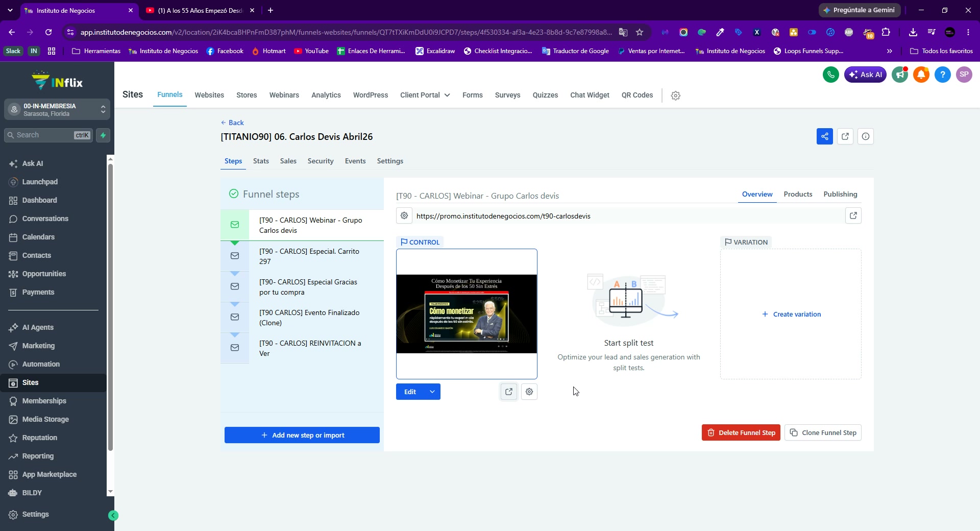This screenshot has height=531, width=980.
Task: Open App Marketplace in the sidebar
Action: tap(50, 474)
